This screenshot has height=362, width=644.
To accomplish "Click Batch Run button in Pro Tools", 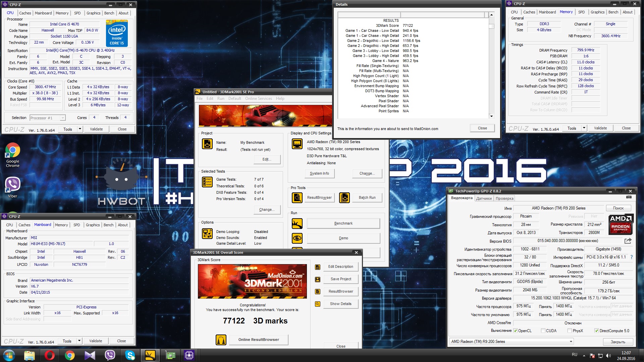I will [x=367, y=197].
